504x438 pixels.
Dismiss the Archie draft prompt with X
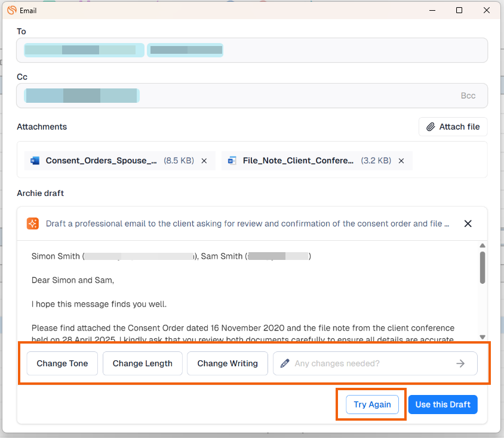(468, 223)
